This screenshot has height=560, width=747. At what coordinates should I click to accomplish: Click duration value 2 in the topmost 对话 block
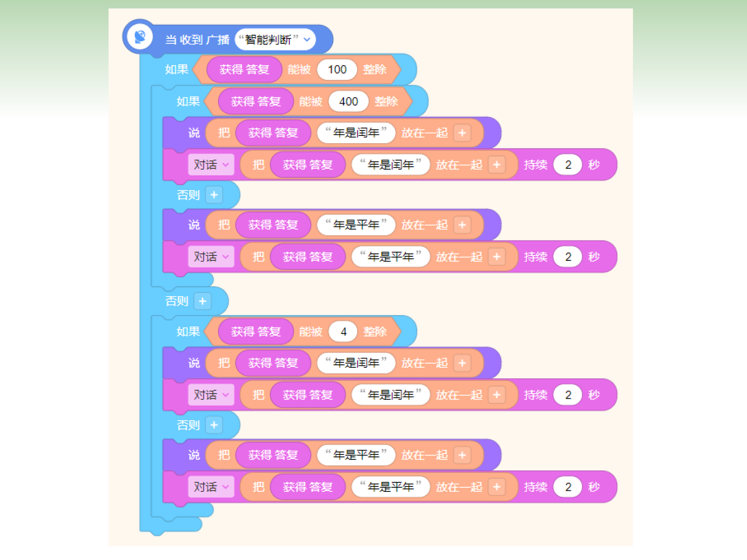coord(568,165)
